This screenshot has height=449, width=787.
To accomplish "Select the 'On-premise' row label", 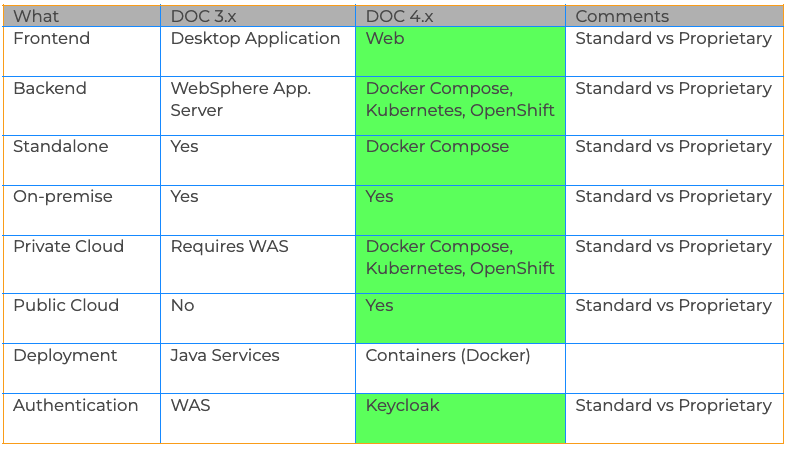I will 82,210.
